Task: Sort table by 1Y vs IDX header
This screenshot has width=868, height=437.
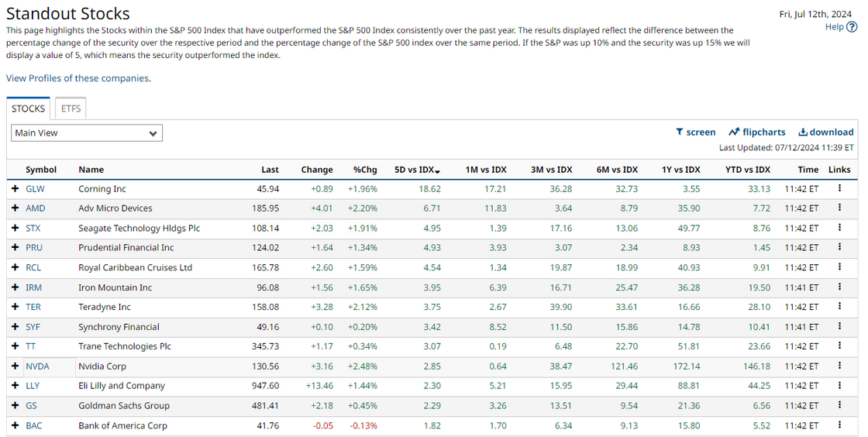Action: click(x=680, y=170)
